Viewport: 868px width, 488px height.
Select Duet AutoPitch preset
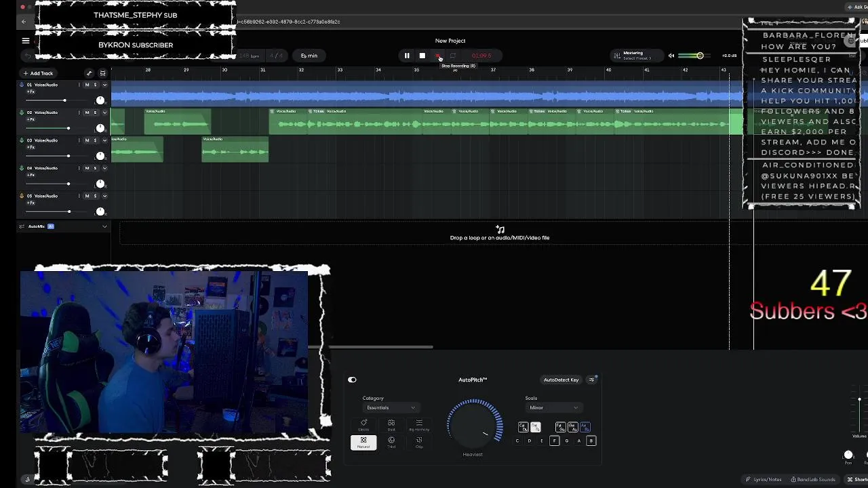(391, 425)
